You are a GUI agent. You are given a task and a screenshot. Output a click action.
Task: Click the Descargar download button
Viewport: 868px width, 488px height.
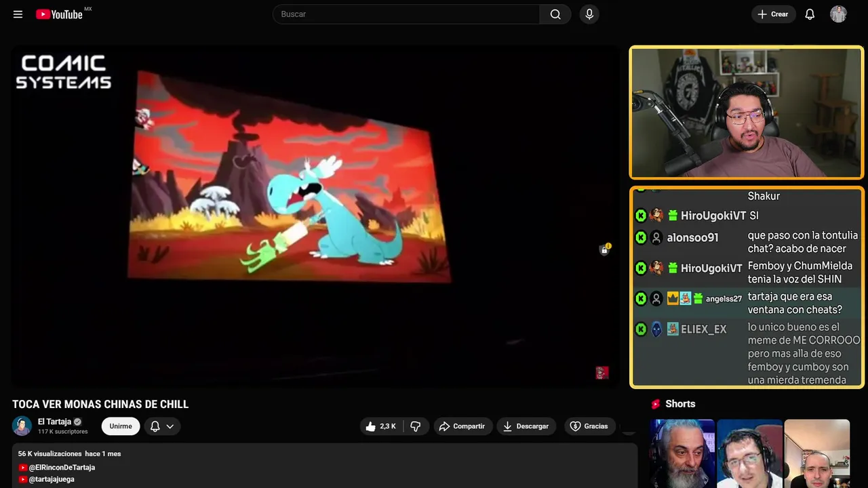click(x=526, y=426)
